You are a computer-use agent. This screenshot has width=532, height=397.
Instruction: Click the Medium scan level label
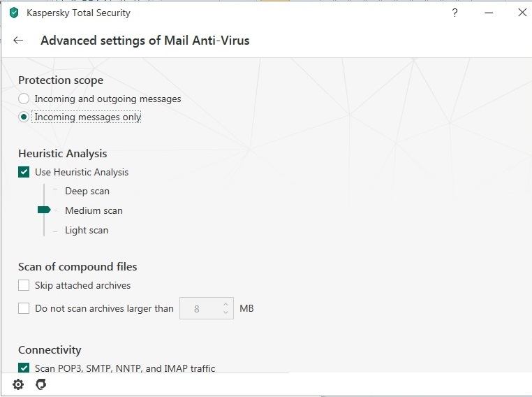pyautogui.click(x=94, y=210)
